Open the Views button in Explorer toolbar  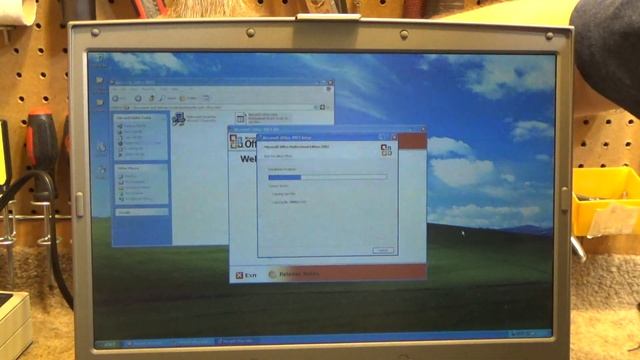pos(206,98)
